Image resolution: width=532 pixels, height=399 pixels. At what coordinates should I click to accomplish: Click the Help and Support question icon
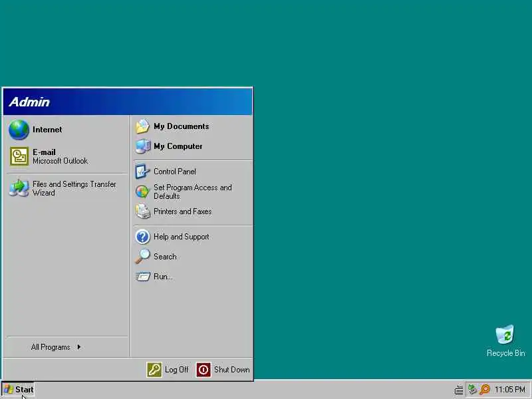click(x=142, y=237)
